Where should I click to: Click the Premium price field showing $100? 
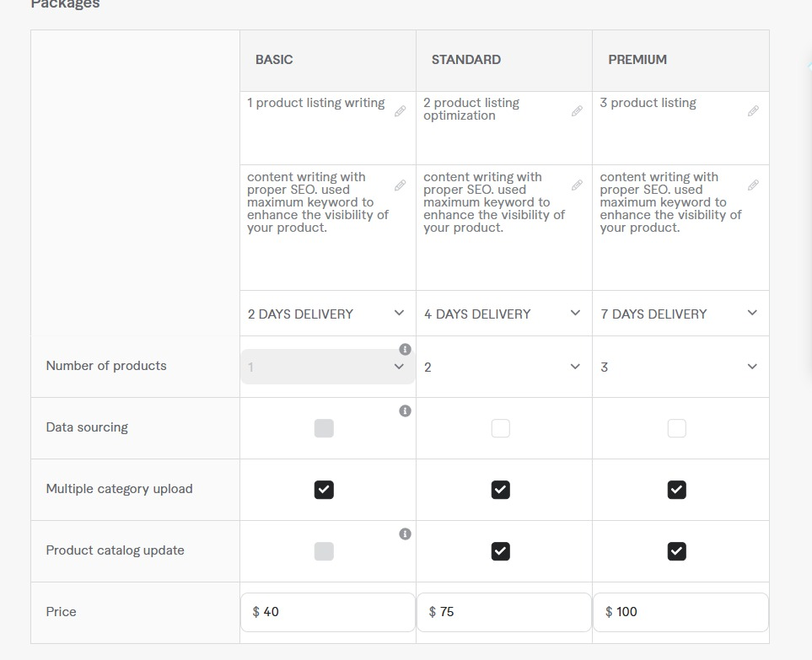point(680,613)
